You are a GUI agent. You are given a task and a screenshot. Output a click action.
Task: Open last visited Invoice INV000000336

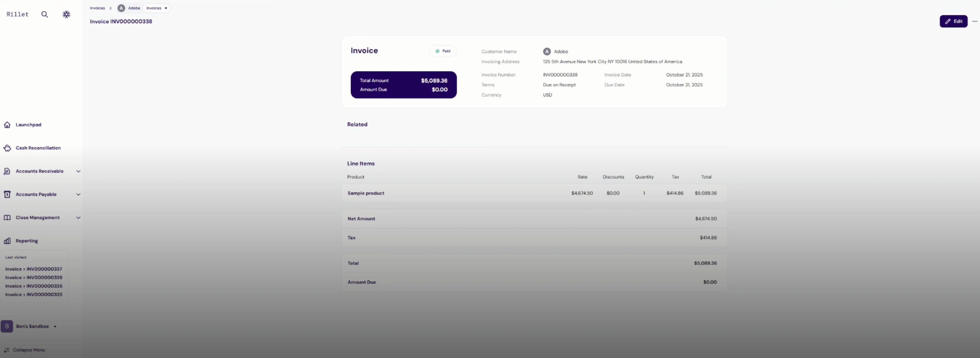(x=34, y=278)
